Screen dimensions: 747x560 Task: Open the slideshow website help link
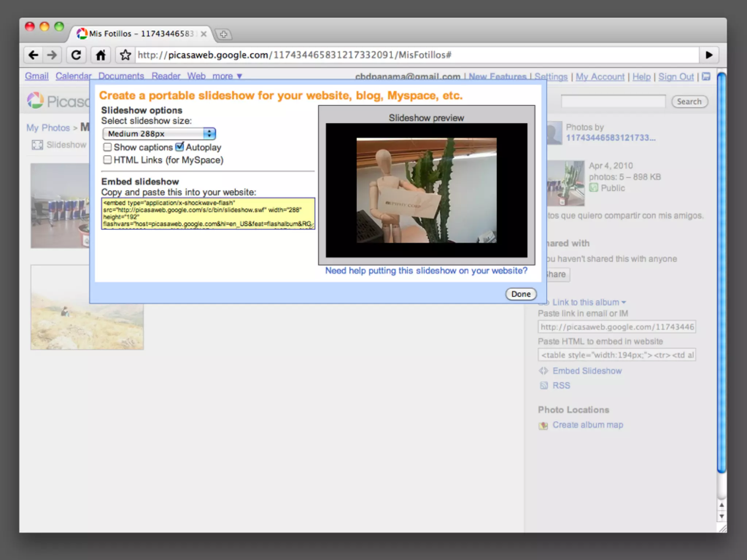pyautogui.click(x=426, y=271)
